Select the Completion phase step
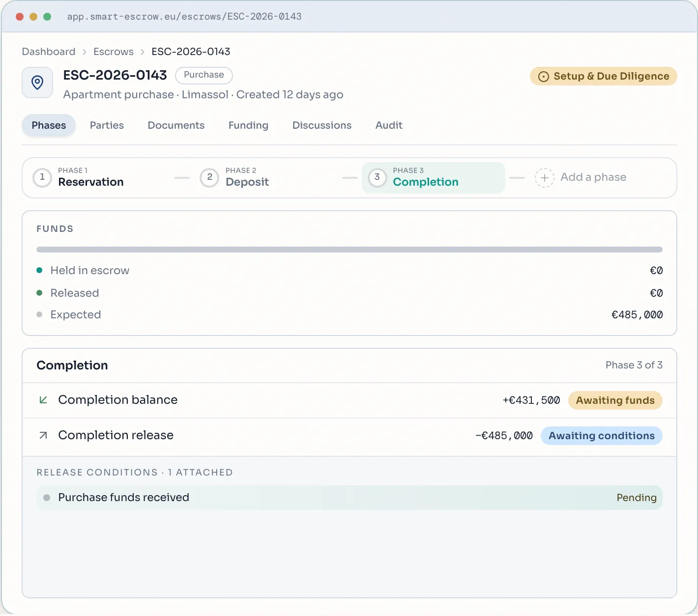Image resolution: width=698 pixels, height=616 pixels. 434,177
